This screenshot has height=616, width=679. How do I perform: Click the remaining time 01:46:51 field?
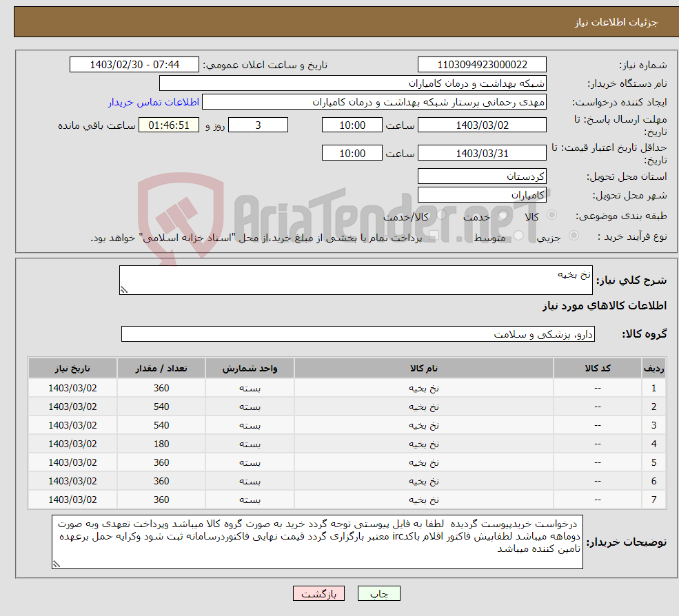(169, 125)
